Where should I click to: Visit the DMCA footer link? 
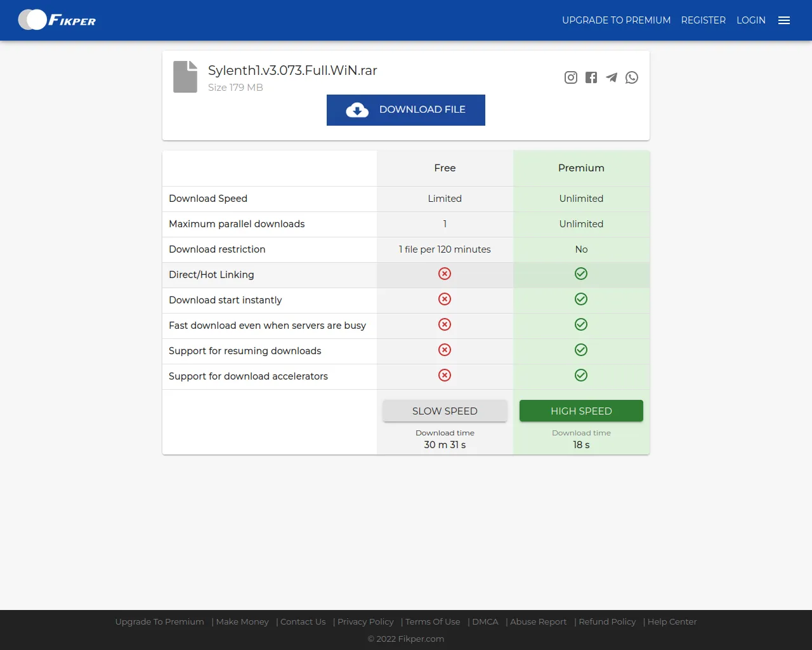(x=485, y=622)
